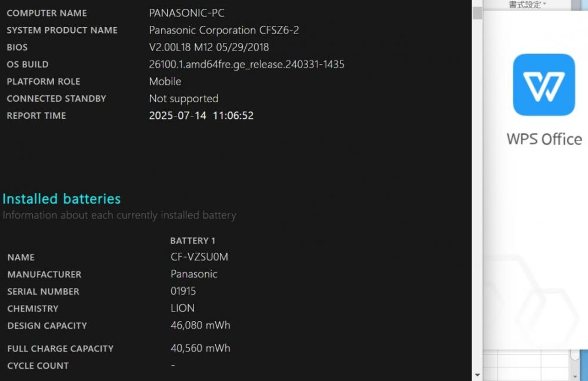Click the 40,560 mWh full charge value
This screenshot has width=588, height=381.
pos(201,348)
